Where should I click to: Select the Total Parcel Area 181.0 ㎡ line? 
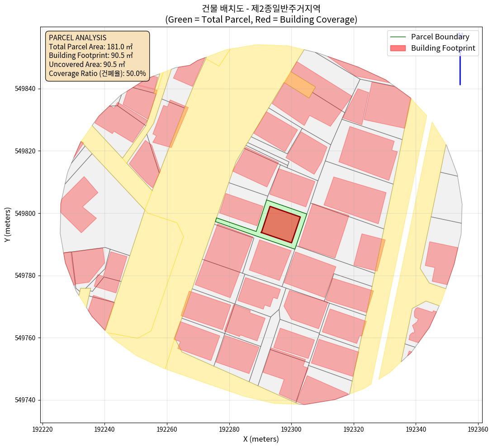tap(90, 47)
